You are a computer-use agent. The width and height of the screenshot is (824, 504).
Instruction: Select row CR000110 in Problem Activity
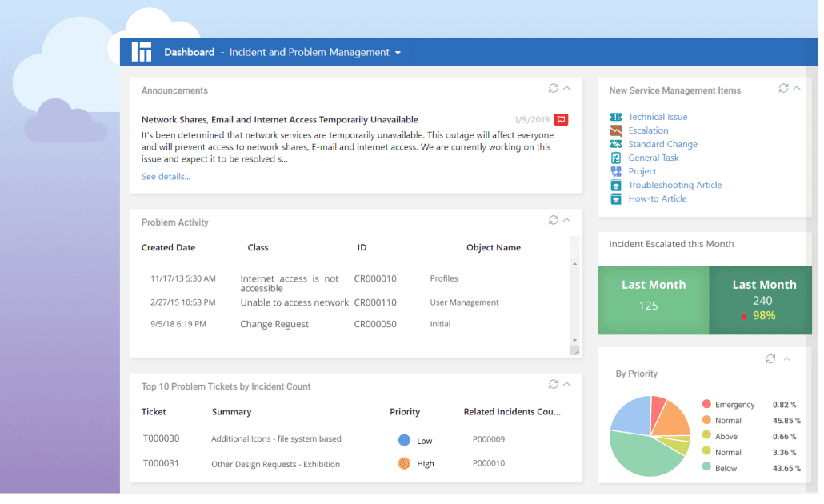(x=375, y=302)
